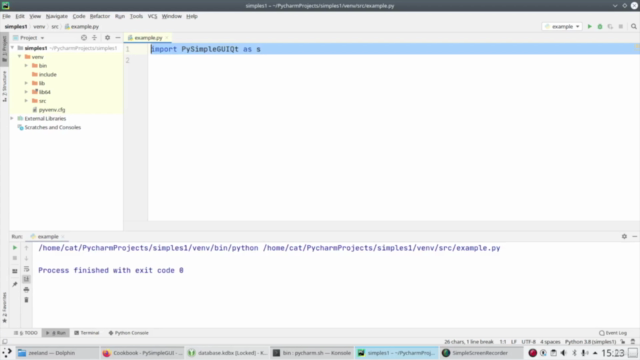
Task: Click Locate/Select Opened File target icon
Action: (x=84, y=38)
